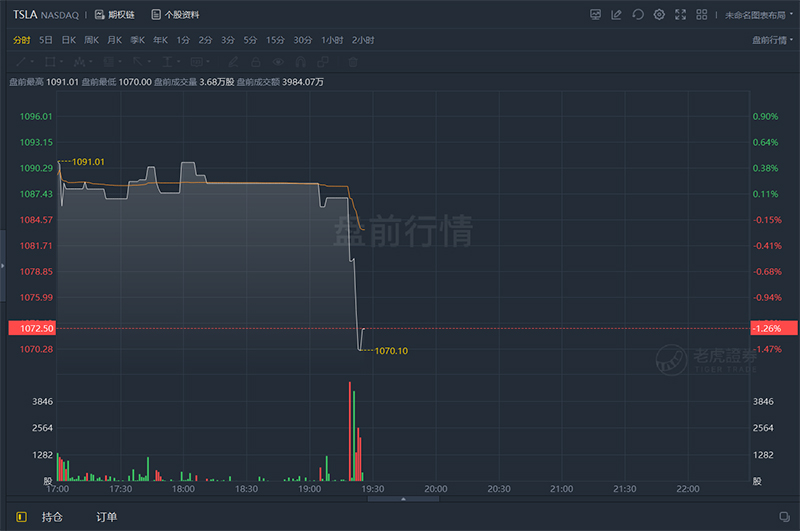Click the chart monitor icon in top bar
Screen dimensions: 800x531
[595, 15]
